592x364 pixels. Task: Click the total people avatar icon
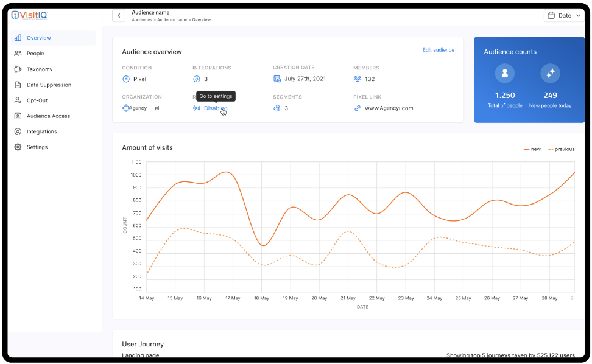coord(504,74)
